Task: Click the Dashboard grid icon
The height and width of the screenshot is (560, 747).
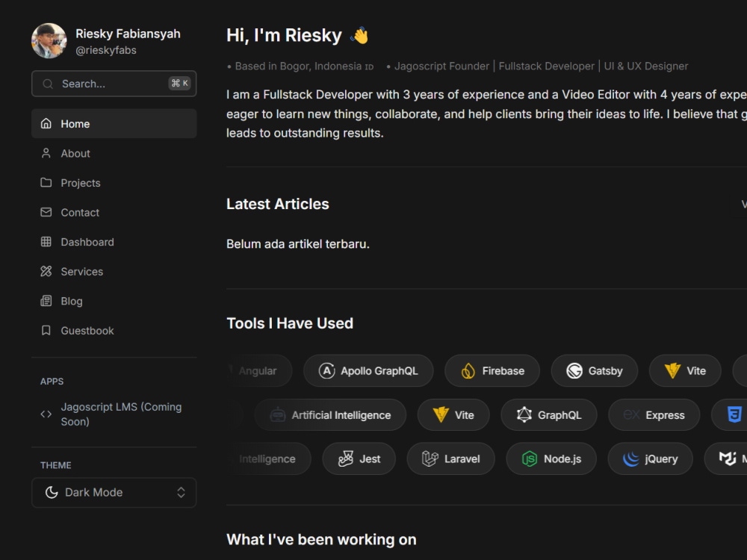Action: pyautogui.click(x=46, y=241)
